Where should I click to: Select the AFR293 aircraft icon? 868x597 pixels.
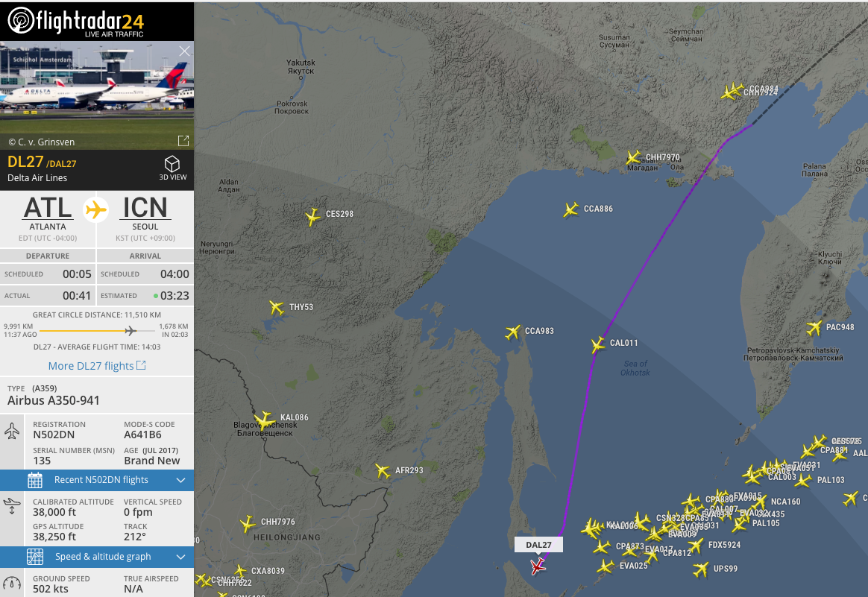click(x=383, y=471)
